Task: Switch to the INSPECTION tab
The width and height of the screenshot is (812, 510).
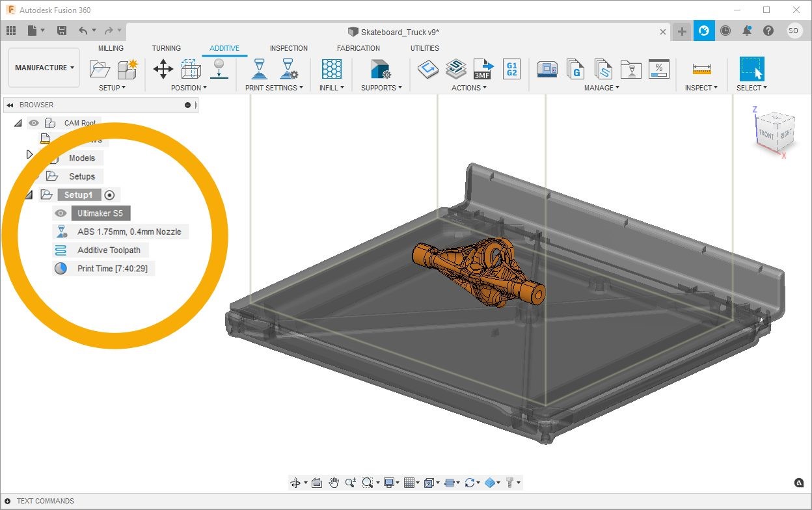Action: tap(289, 48)
